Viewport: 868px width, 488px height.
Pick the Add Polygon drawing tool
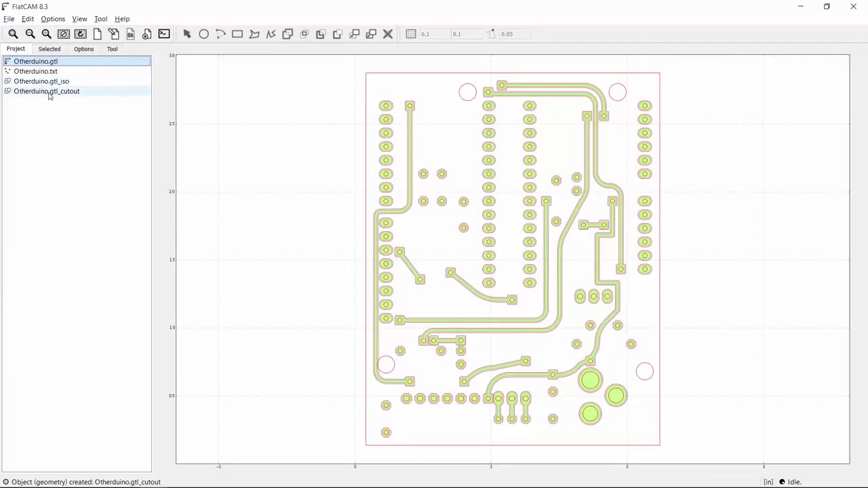[254, 34]
